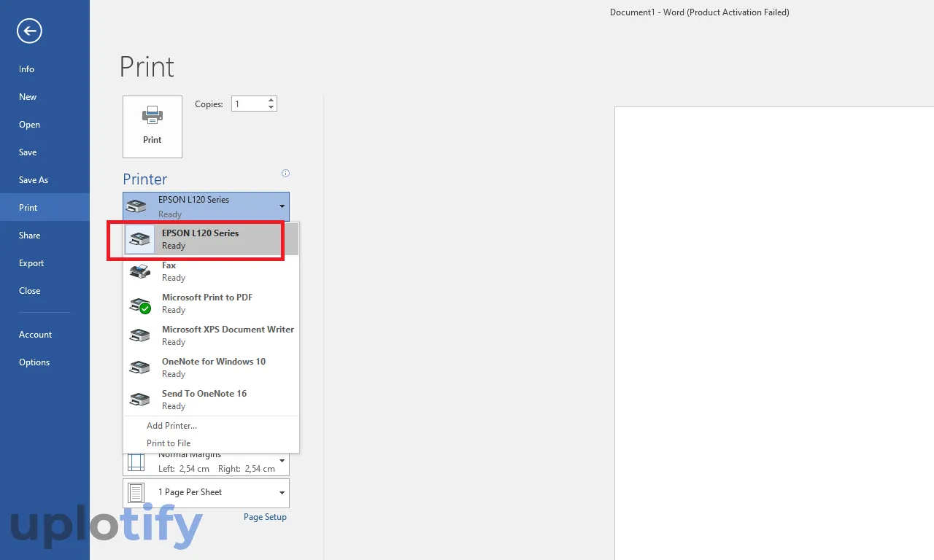Click the Microsoft XPS Document Writer icon

pyautogui.click(x=139, y=335)
